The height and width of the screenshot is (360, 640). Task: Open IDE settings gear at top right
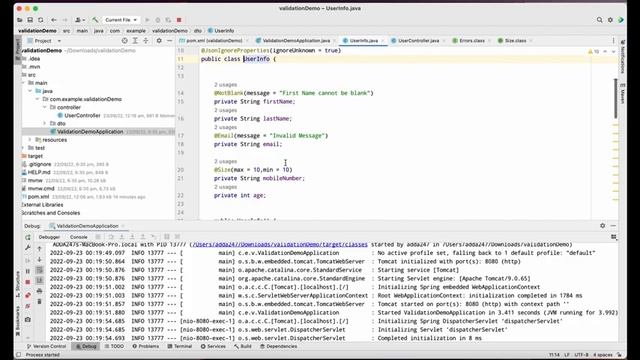(610, 20)
